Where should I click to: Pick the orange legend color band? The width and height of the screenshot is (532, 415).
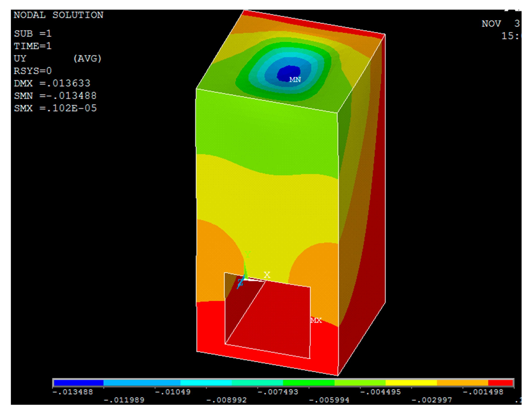pos(462,383)
